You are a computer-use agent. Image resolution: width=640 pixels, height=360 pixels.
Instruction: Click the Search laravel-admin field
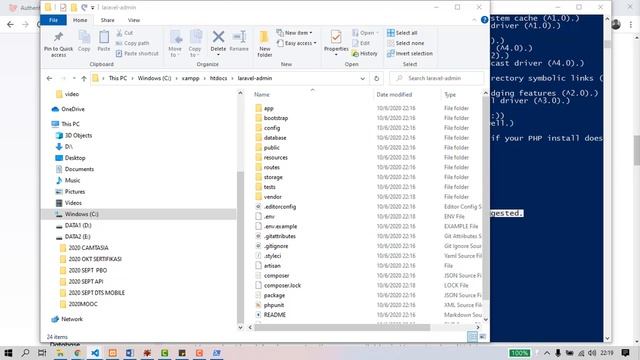(437, 78)
